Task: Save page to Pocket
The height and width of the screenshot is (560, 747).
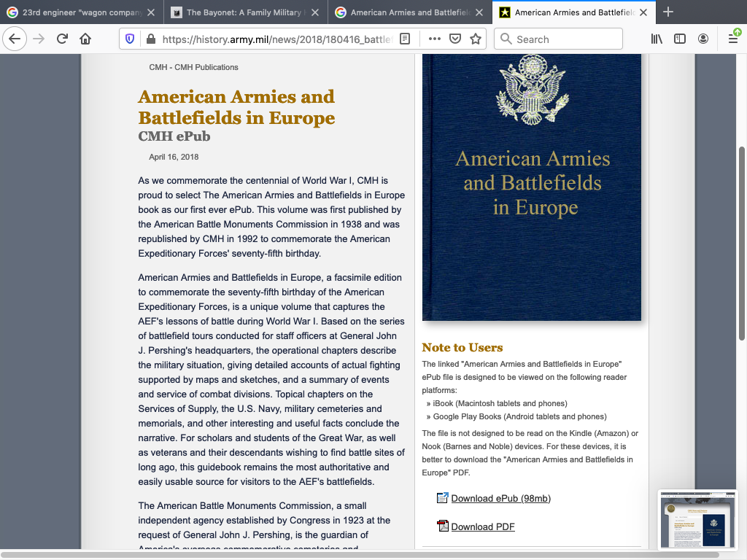Action: (x=454, y=39)
